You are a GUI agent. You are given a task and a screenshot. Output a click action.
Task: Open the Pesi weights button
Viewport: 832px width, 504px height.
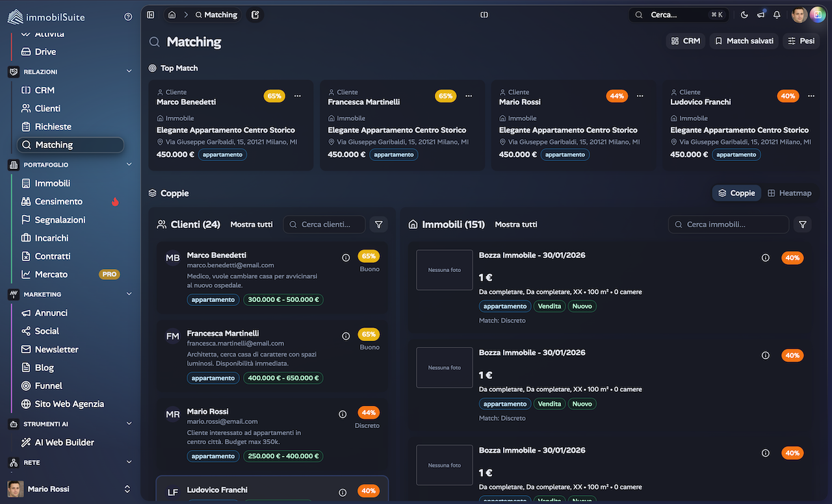801,41
